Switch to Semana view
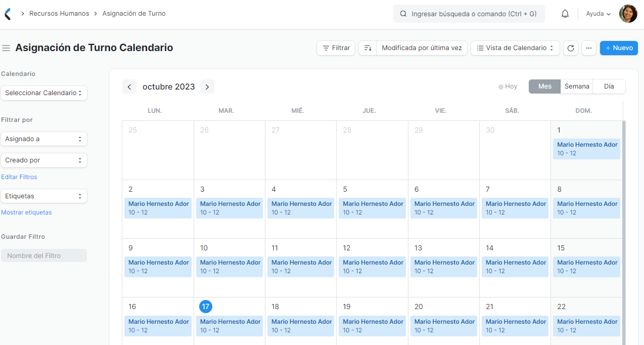This screenshot has width=644, height=345. pyautogui.click(x=576, y=86)
